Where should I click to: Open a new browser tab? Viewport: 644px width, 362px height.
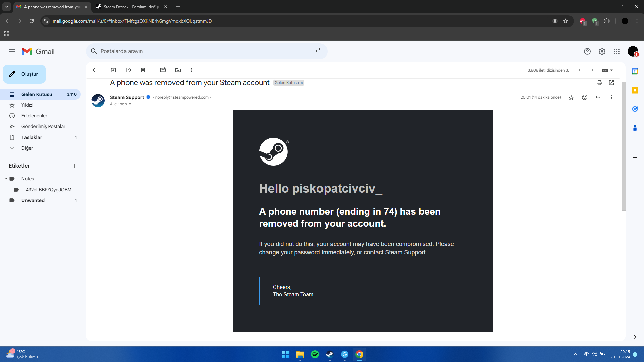point(178,7)
